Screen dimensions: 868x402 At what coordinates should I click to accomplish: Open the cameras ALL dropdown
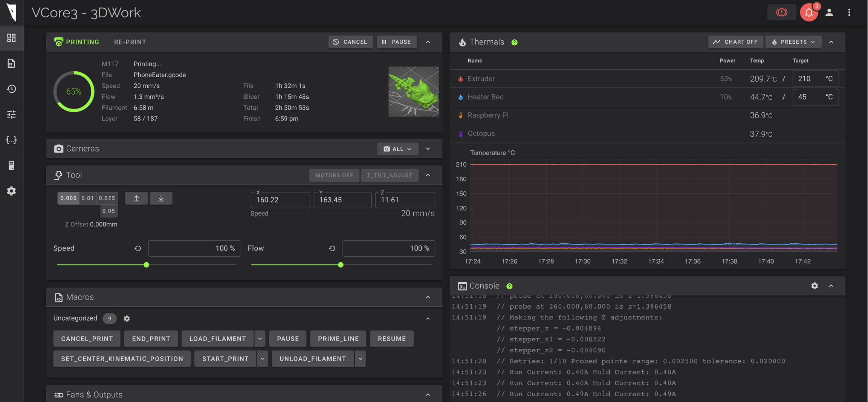pos(397,149)
